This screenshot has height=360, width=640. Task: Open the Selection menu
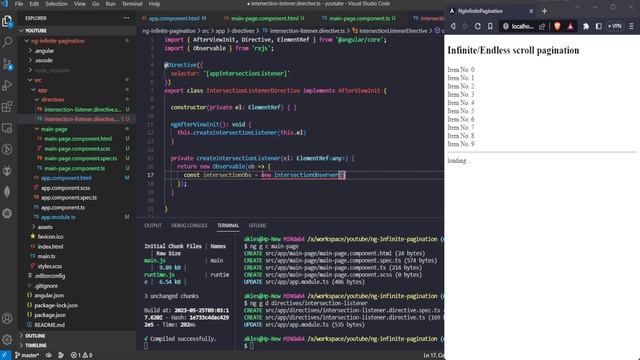(x=56, y=4)
